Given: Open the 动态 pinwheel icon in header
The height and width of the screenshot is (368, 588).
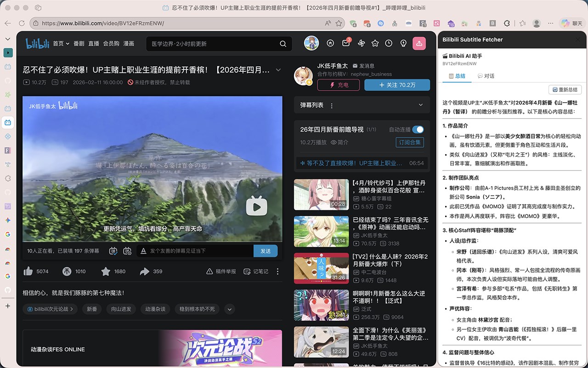Looking at the screenshot, I should click(x=361, y=43).
